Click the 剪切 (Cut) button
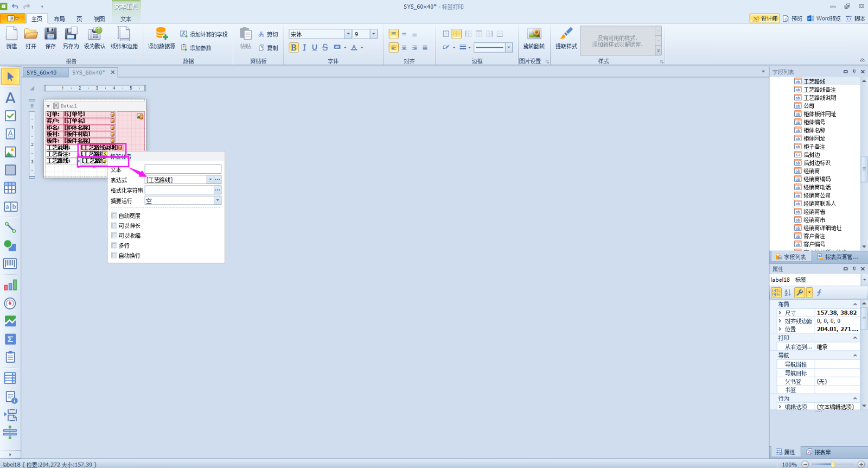Viewport: 868px width, 468px height. click(268, 34)
